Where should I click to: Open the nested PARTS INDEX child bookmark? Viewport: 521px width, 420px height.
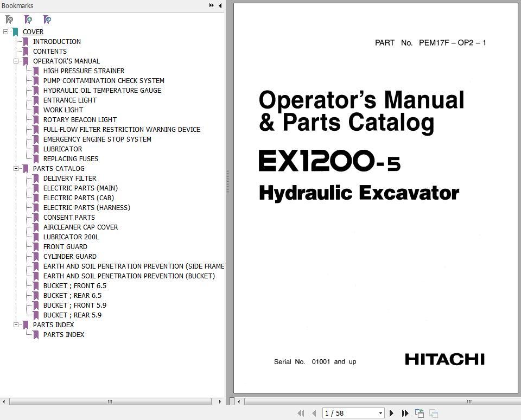click(x=64, y=335)
